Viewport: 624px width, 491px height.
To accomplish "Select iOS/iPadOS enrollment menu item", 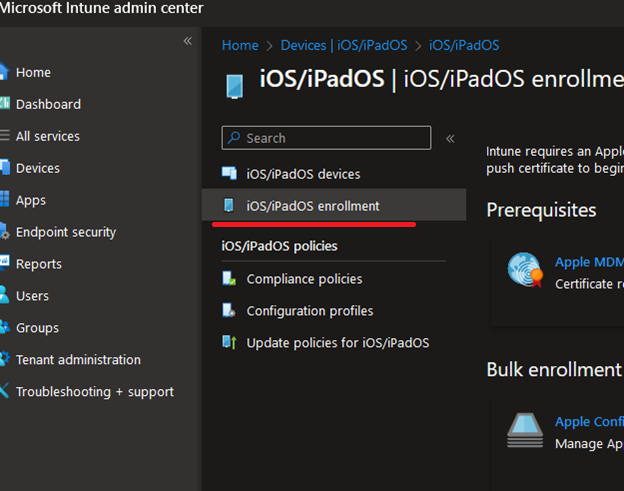I will click(334, 205).
